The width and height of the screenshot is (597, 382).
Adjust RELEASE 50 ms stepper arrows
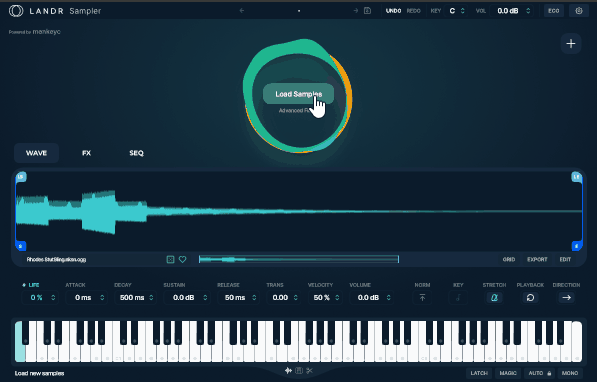point(254,297)
